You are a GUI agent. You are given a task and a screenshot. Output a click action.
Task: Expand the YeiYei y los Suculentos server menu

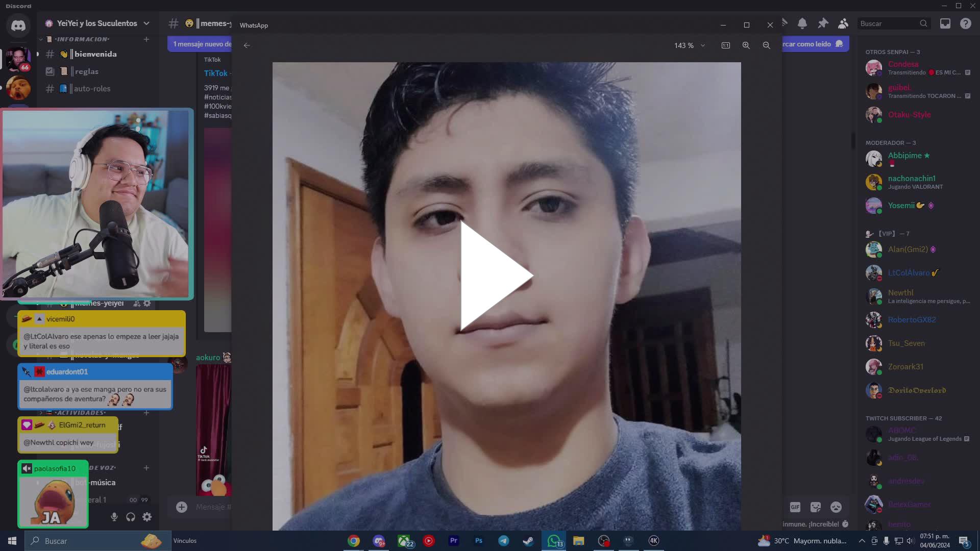pos(97,23)
